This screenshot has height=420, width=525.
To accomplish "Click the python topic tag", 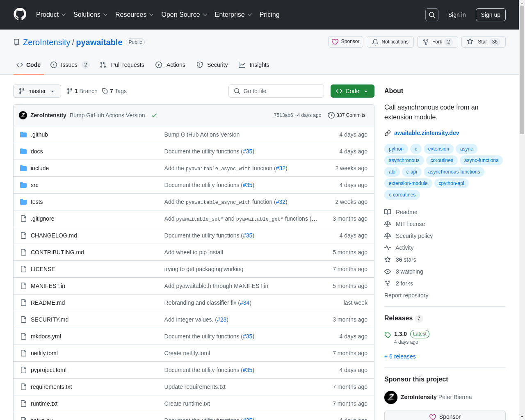I will coord(396,149).
